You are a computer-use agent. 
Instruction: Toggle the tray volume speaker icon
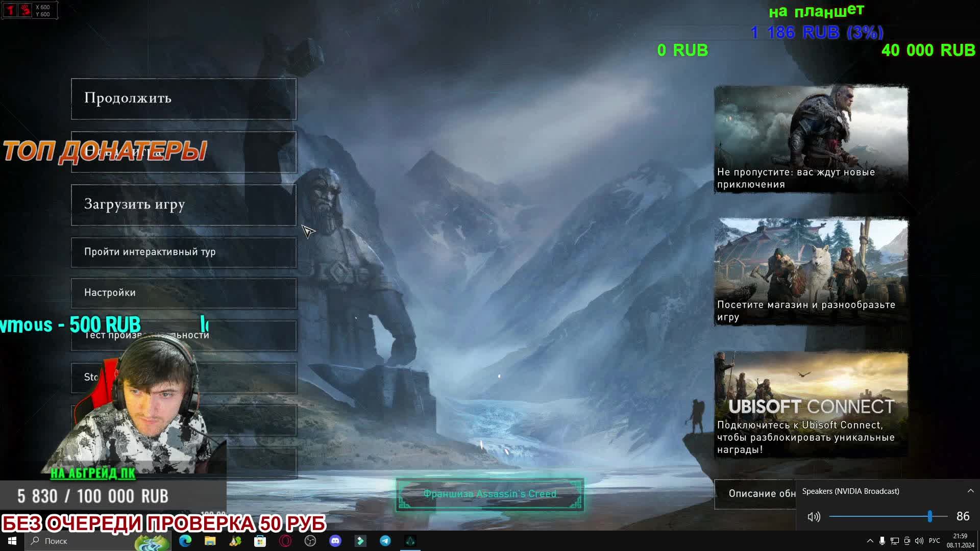point(919,541)
